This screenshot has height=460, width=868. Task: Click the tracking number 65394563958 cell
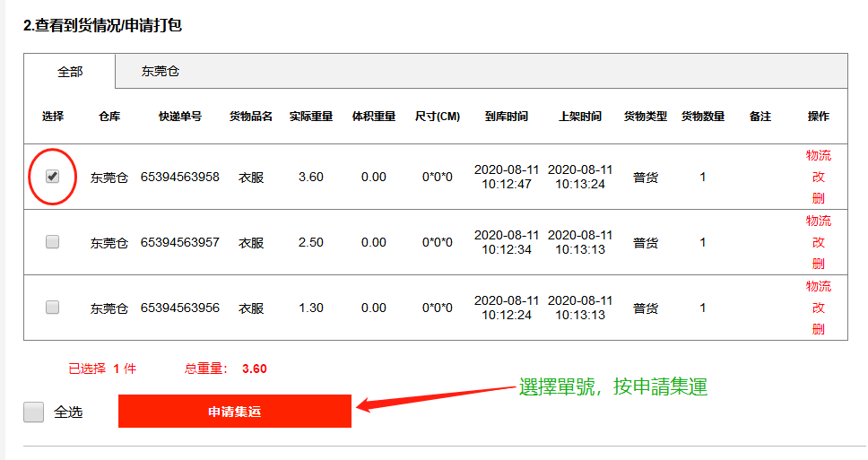pos(180,177)
